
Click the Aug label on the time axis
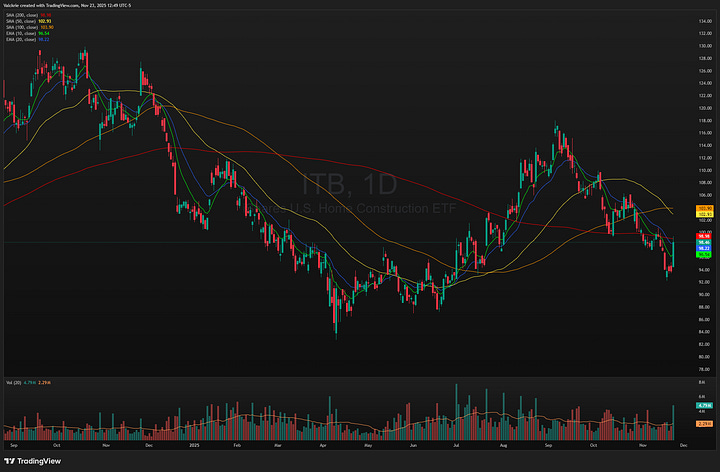pyautogui.click(x=503, y=445)
